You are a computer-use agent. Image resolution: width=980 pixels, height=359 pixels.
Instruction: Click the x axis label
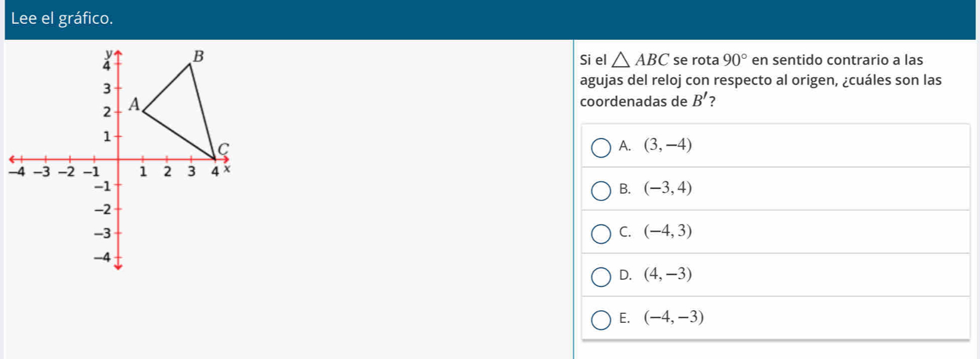pyautogui.click(x=227, y=170)
